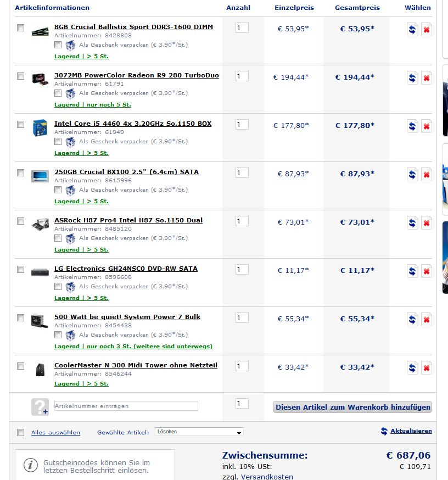Image resolution: width=448 pixels, height=480 pixels.
Task: Click quantity field for LG Electronics DVD-RW
Action: [242, 270]
